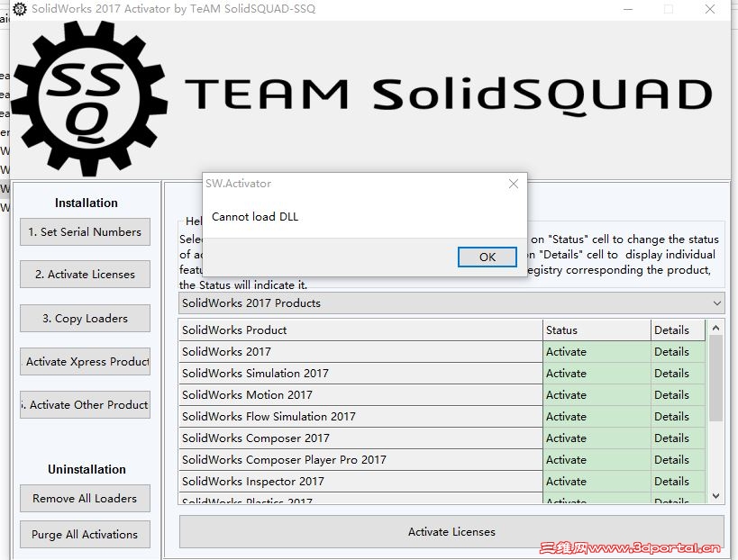Screen dimensions: 738x560
Task: Toggle Status for SolidWorks Flow Simulation 2017
Action: click(597, 417)
